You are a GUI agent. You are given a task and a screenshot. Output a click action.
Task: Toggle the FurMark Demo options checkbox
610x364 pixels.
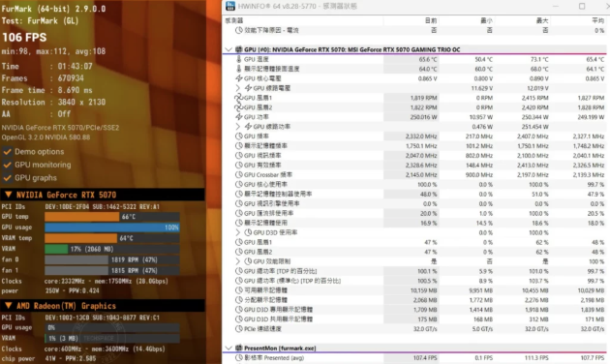click(x=7, y=152)
